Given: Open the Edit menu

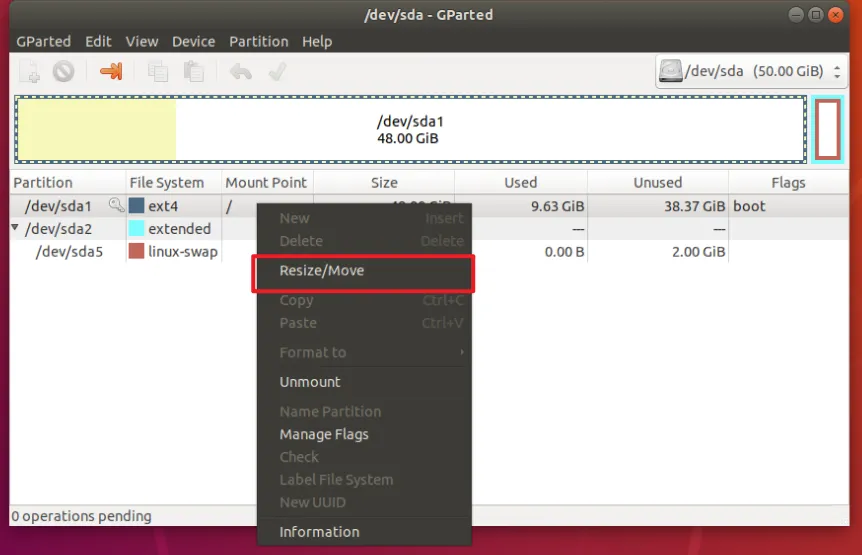Looking at the screenshot, I should click(98, 42).
